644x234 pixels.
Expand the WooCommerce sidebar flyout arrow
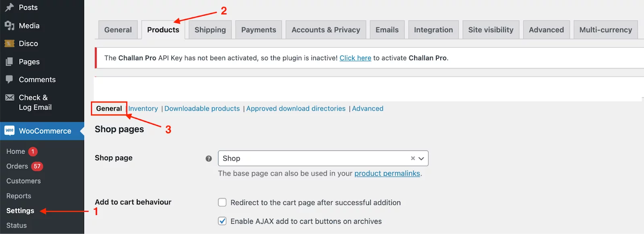(82, 130)
